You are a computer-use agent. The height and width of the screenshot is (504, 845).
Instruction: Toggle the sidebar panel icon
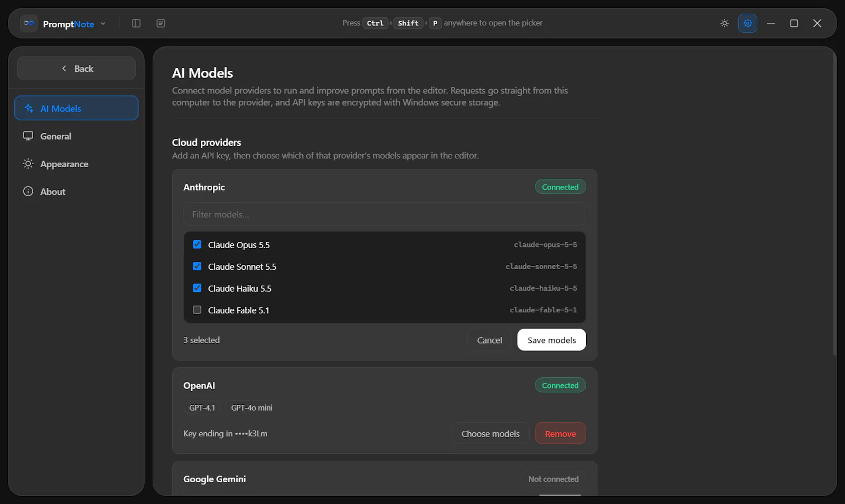coord(136,23)
